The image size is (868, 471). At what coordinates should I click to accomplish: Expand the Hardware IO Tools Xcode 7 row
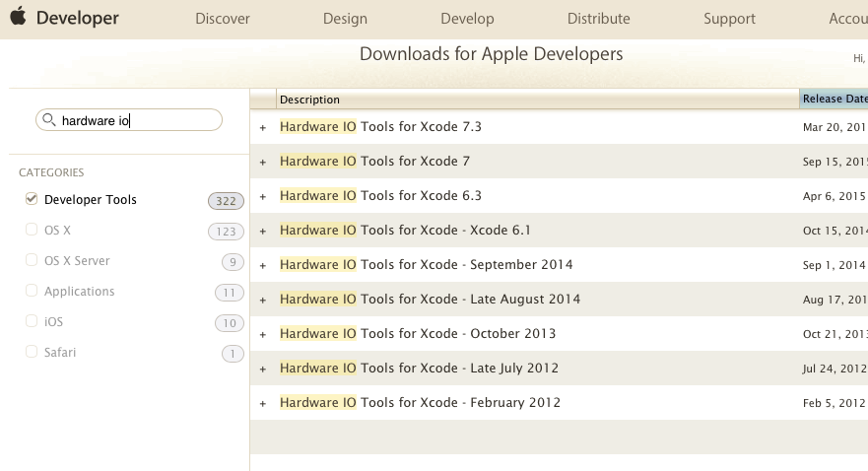[x=263, y=163]
